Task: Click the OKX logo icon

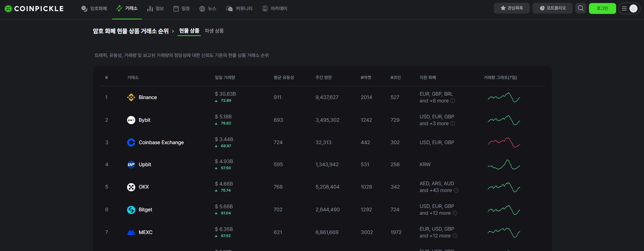Action: tap(131, 187)
